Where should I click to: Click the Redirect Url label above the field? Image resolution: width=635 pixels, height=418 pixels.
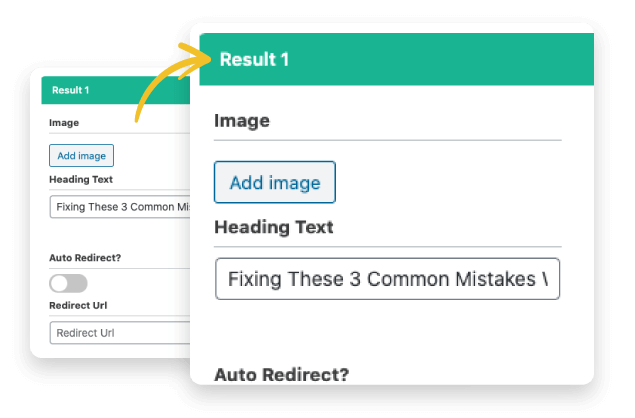click(x=78, y=305)
